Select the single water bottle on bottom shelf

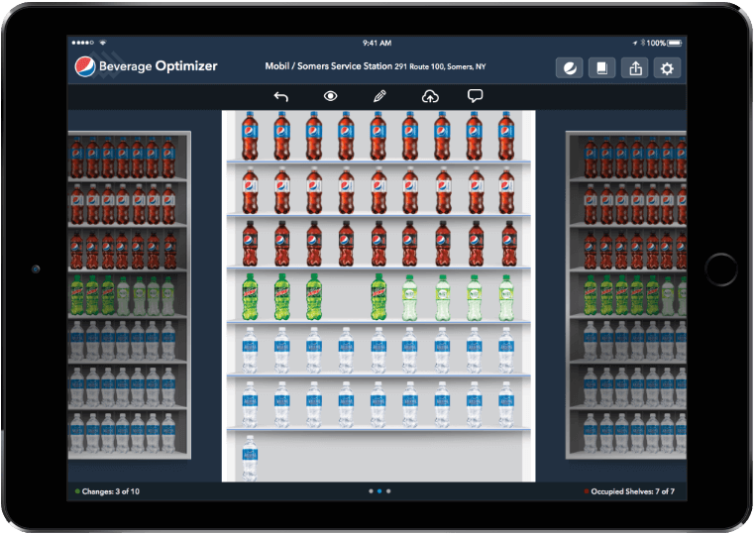coord(250,457)
